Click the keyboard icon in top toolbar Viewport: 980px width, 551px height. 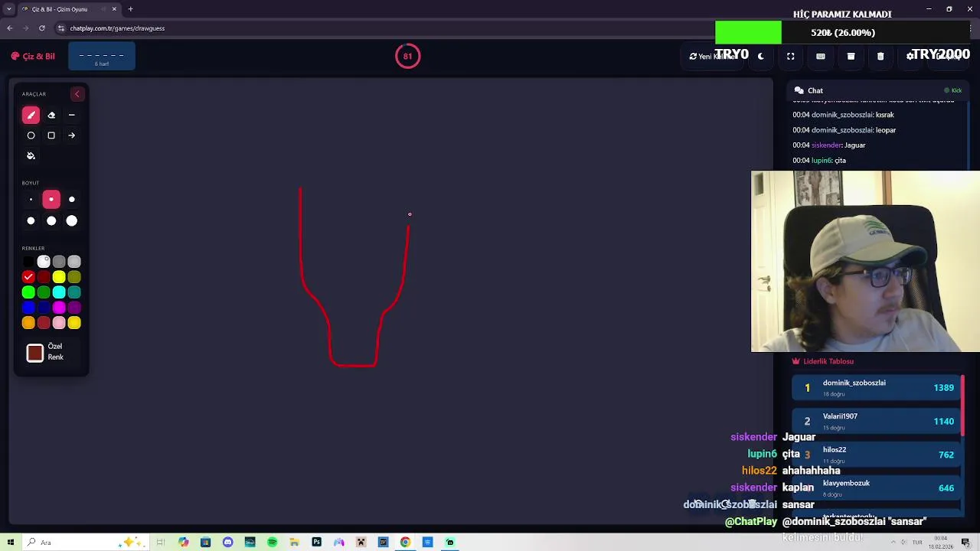(820, 56)
